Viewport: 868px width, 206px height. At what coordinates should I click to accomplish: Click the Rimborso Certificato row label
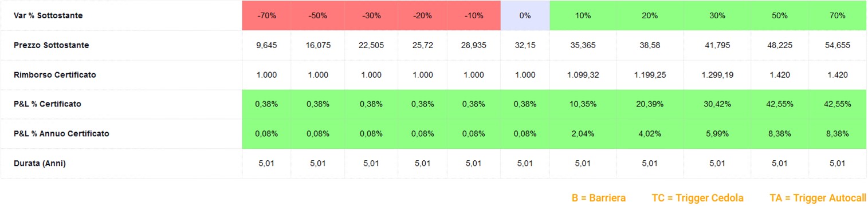[54, 75]
